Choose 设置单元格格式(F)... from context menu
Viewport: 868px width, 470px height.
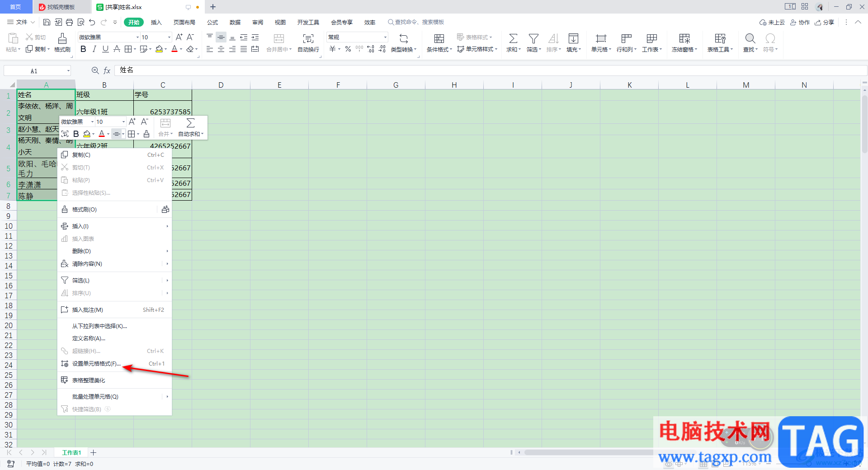coord(115,364)
